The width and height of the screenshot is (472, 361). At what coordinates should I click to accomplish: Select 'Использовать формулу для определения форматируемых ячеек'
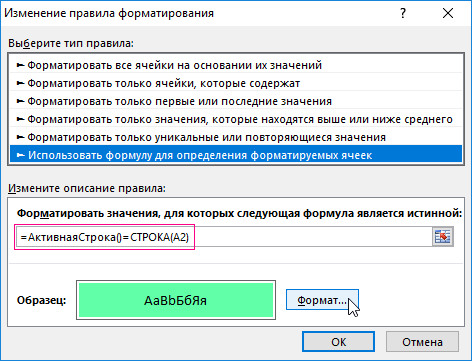236,155
